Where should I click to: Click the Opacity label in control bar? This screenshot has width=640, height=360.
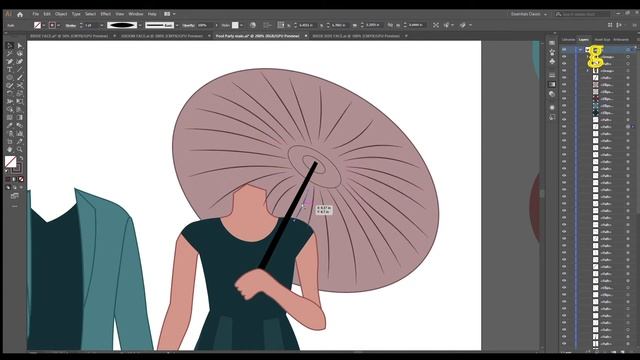tap(188, 25)
